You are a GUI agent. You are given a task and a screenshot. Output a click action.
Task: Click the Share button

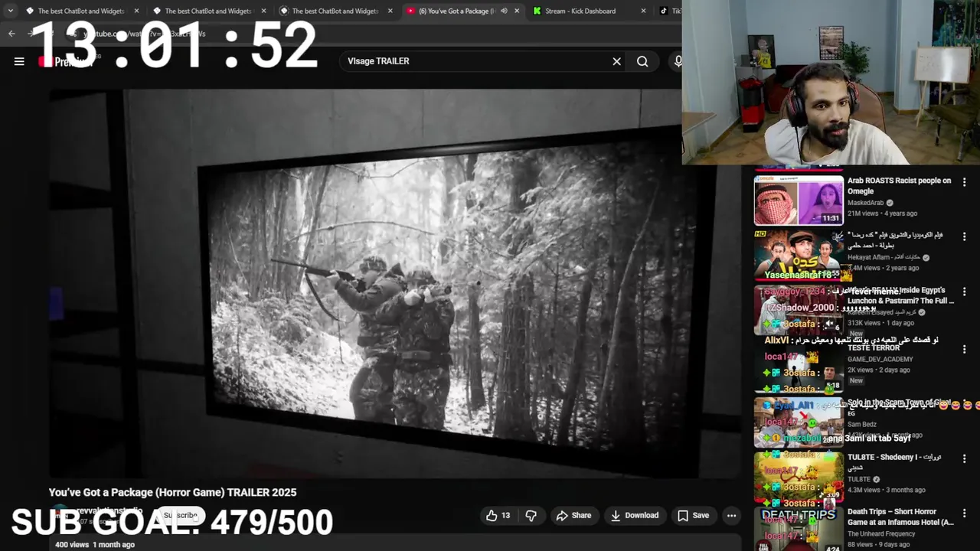click(x=573, y=516)
